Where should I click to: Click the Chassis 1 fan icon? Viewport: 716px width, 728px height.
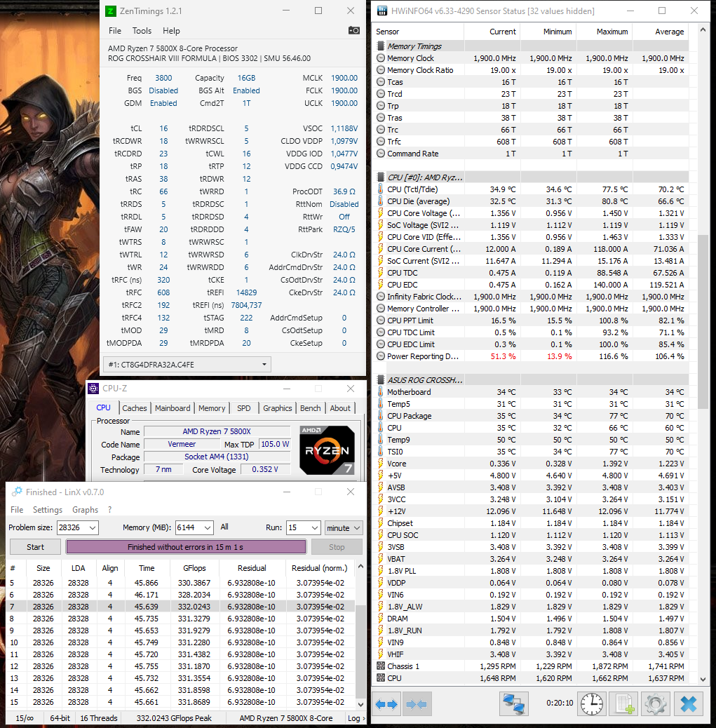pos(381,666)
